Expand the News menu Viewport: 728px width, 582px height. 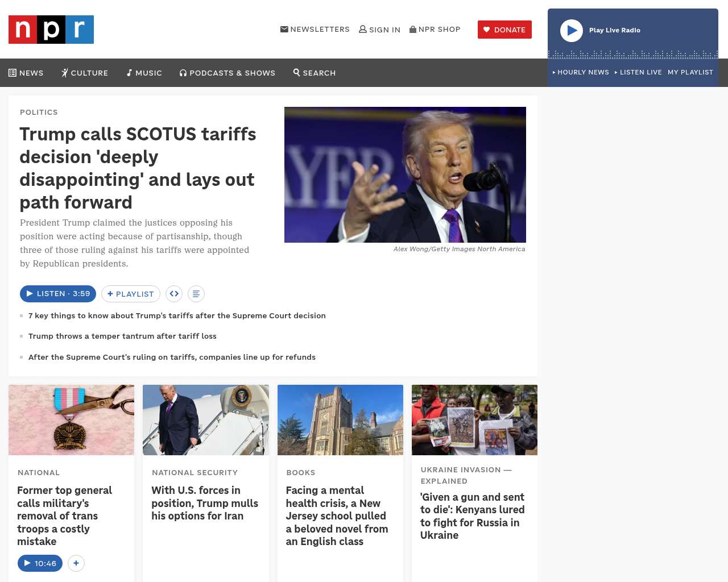tap(26, 73)
